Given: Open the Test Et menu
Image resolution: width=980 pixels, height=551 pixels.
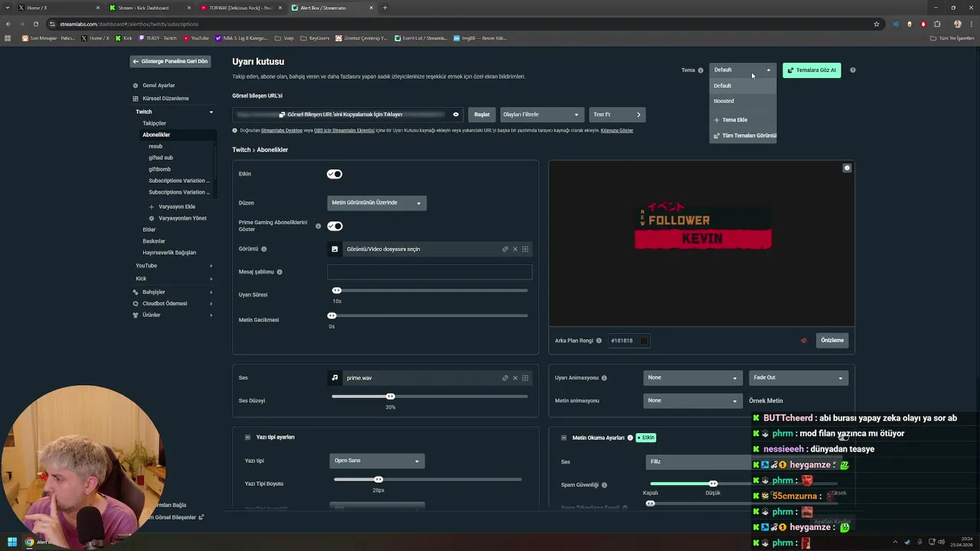Looking at the screenshot, I should (617, 115).
